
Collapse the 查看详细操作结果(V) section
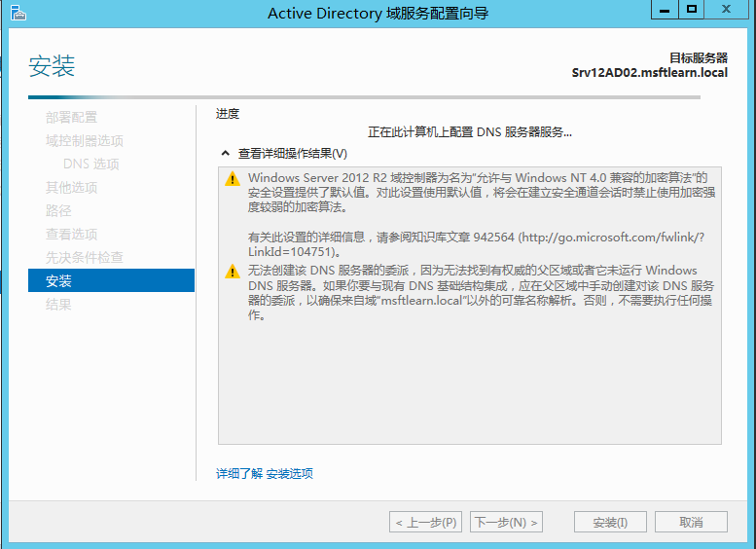(x=225, y=154)
